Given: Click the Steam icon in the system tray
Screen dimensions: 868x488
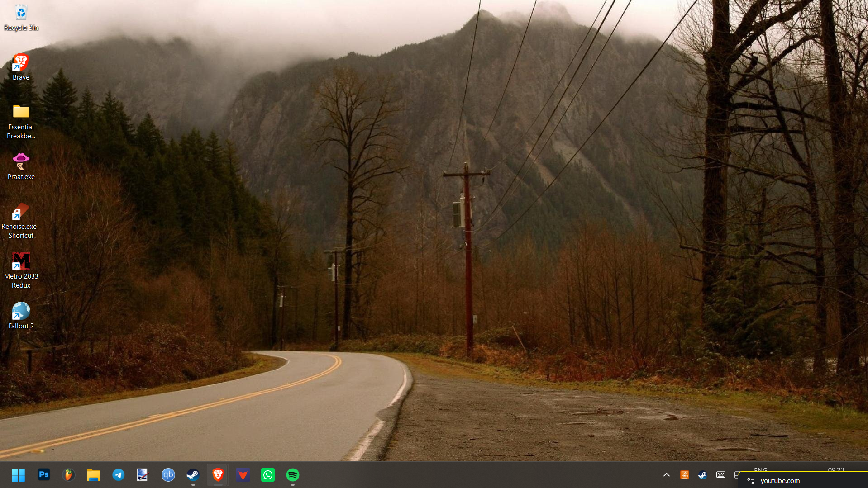Looking at the screenshot, I should (x=703, y=475).
